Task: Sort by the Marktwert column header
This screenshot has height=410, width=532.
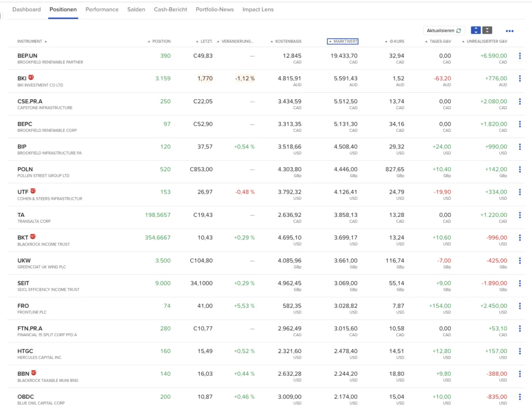Action: [343, 42]
